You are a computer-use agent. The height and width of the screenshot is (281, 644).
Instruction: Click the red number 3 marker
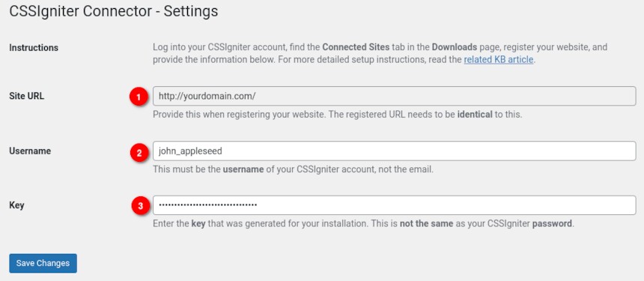(141, 206)
